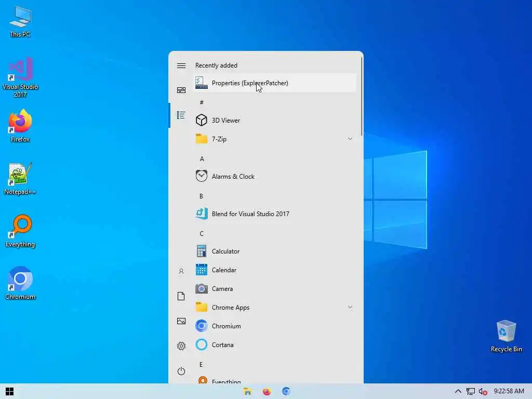Click the 'A' section letter header
This screenshot has width=532, height=399.
coord(202,158)
